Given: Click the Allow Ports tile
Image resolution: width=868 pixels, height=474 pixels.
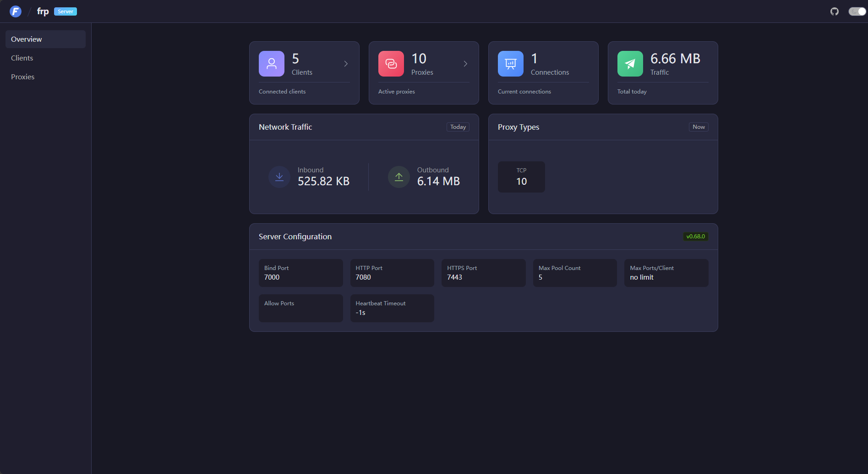Looking at the screenshot, I should (300, 308).
